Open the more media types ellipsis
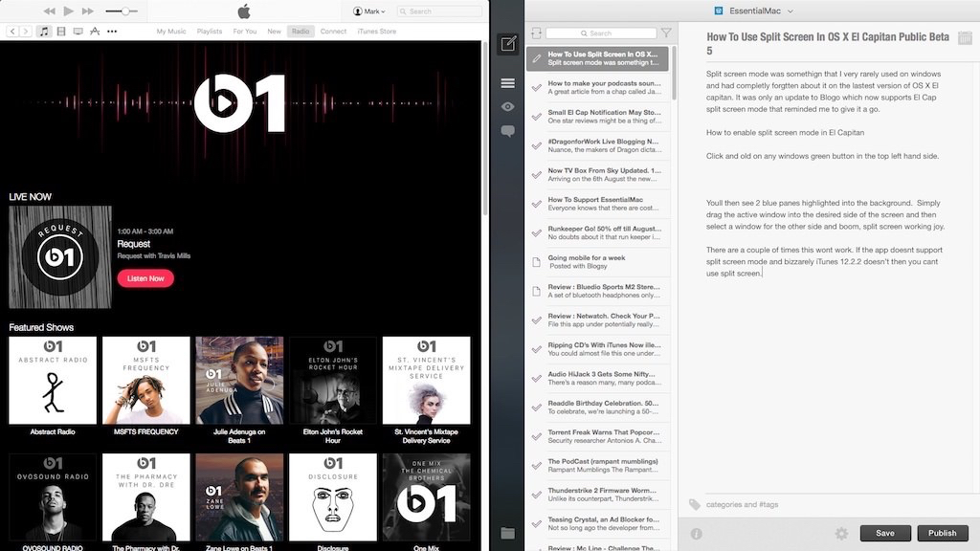The width and height of the screenshot is (980, 551). [112, 32]
